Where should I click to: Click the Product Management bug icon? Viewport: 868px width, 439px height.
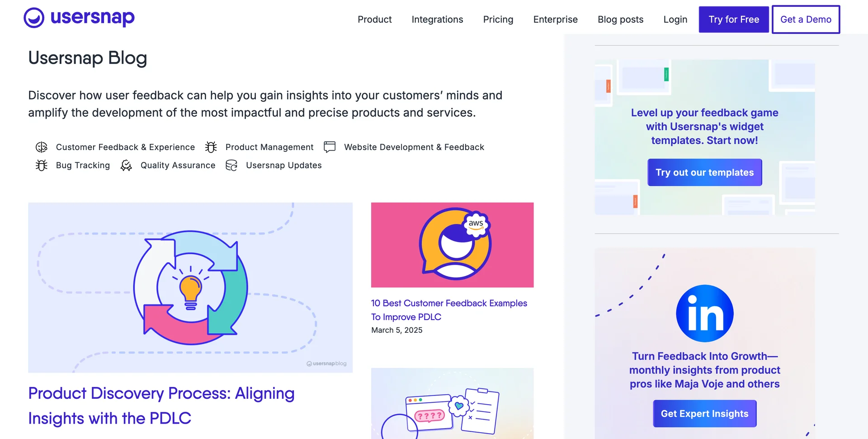[211, 147]
